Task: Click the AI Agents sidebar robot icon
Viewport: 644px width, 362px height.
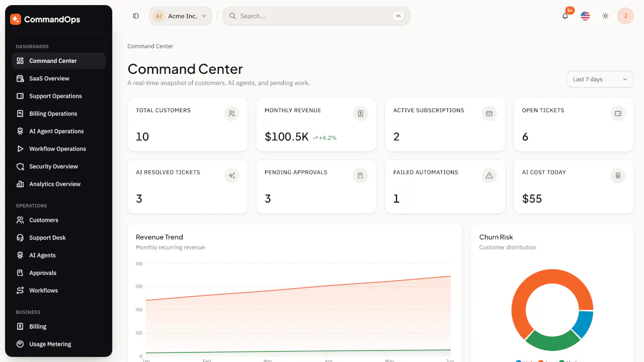Action: pos(20,255)
